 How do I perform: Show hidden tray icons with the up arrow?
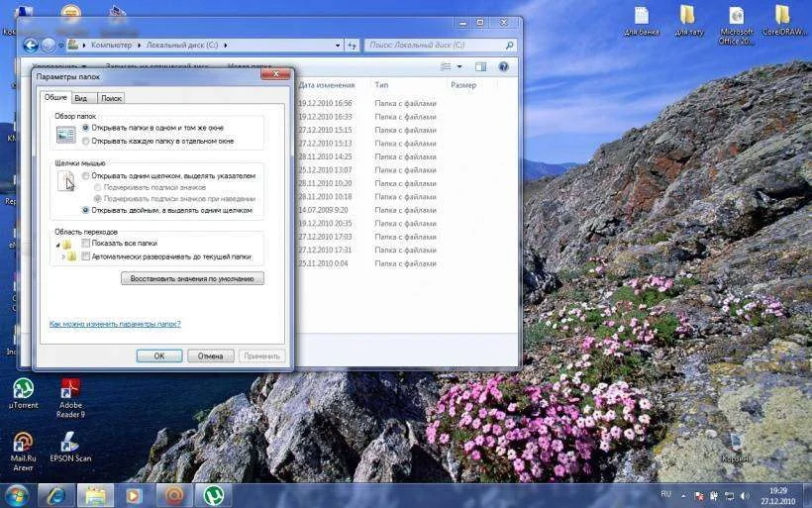pos(683,496)
